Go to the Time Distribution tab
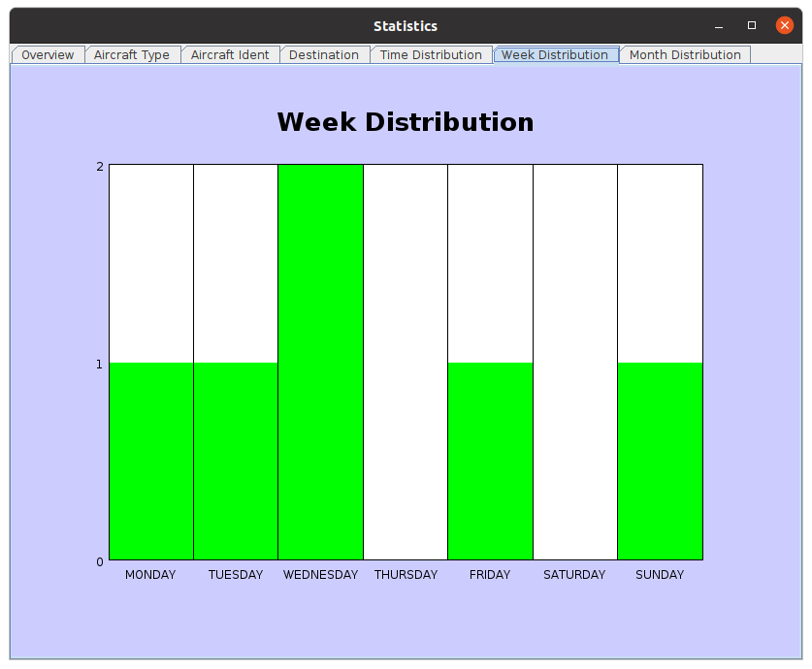The width and height of the screenshot is (812, 669). click(431, 55)
